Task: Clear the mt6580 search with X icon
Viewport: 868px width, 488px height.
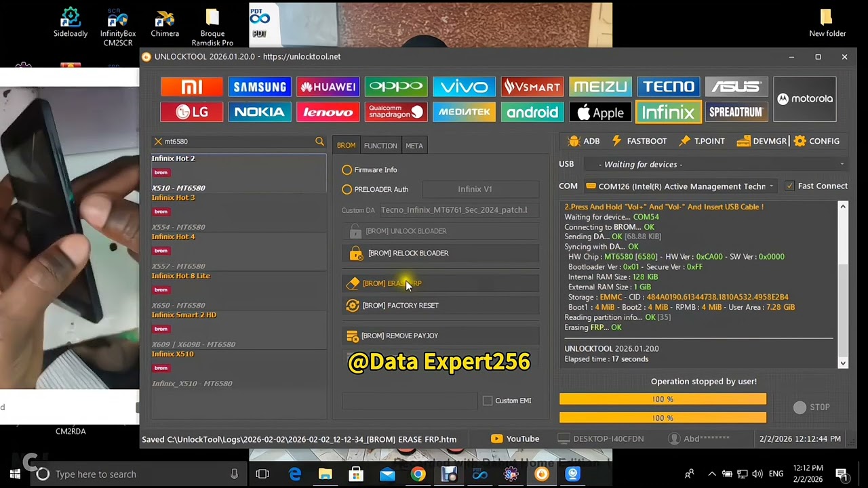Action: tap(158, 142)
